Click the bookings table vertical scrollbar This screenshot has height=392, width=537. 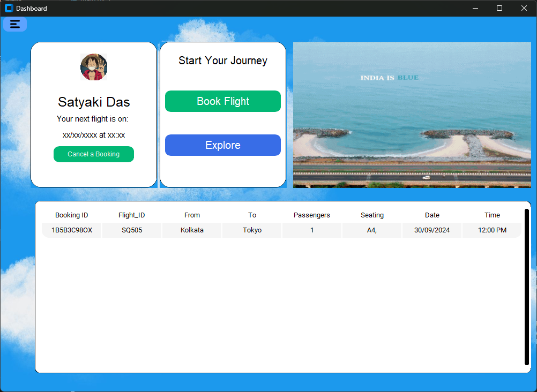pos(527,287)
